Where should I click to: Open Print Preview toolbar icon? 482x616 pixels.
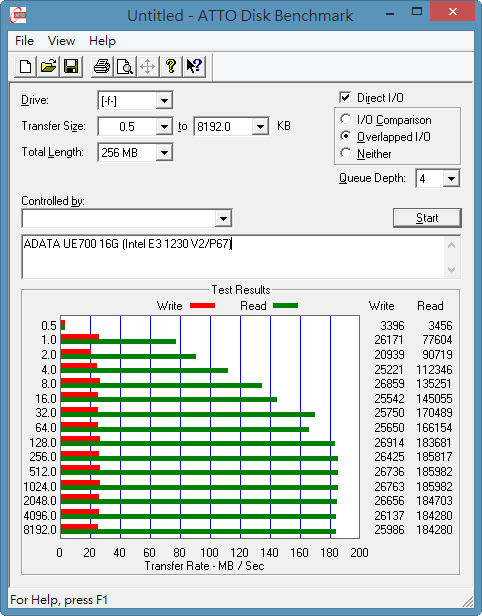pos(125,66)
